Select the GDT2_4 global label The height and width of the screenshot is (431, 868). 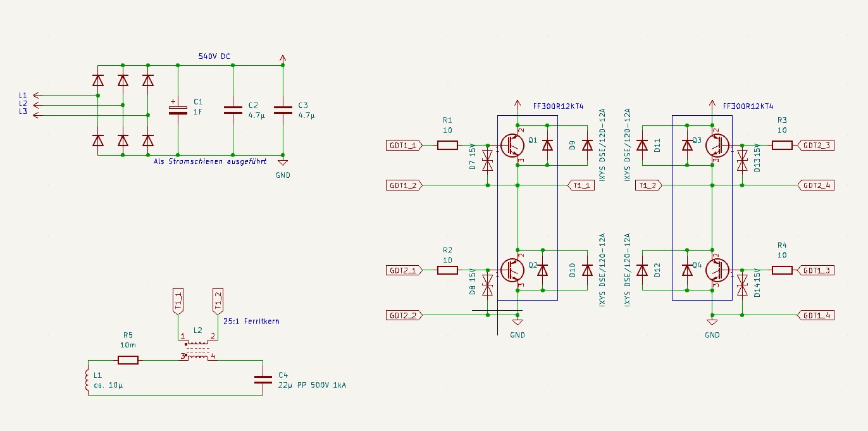(x=817, y=185)
